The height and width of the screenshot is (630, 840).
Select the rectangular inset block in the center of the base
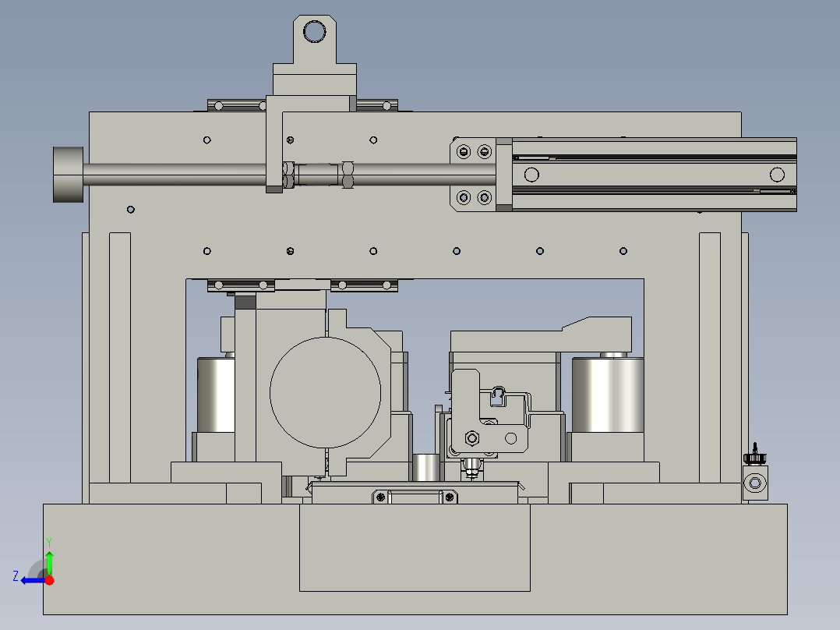tap(415, 547)
